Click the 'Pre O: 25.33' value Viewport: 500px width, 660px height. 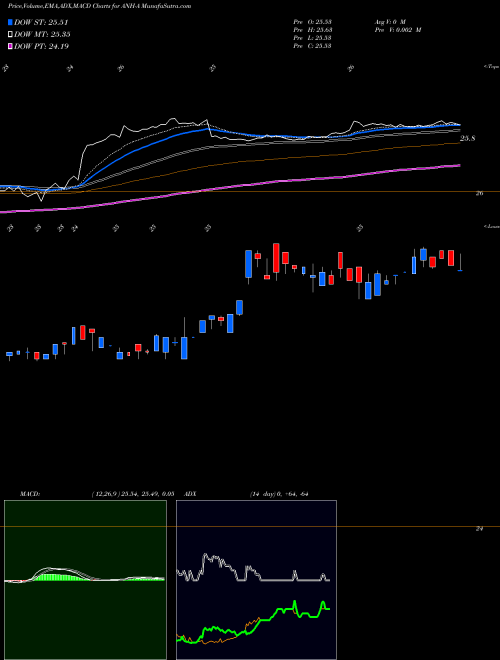click(x=312, y=22)
